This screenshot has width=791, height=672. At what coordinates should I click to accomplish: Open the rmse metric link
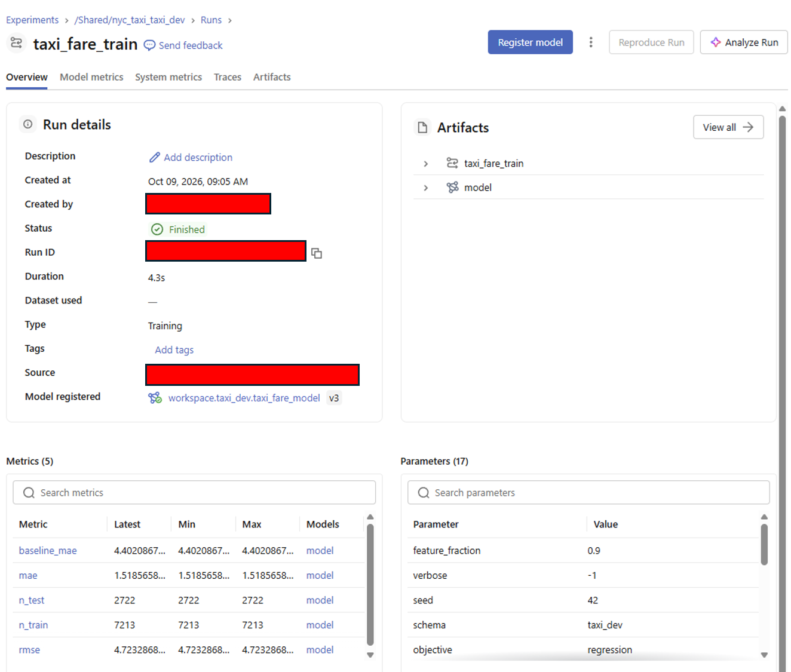point(29,650)
